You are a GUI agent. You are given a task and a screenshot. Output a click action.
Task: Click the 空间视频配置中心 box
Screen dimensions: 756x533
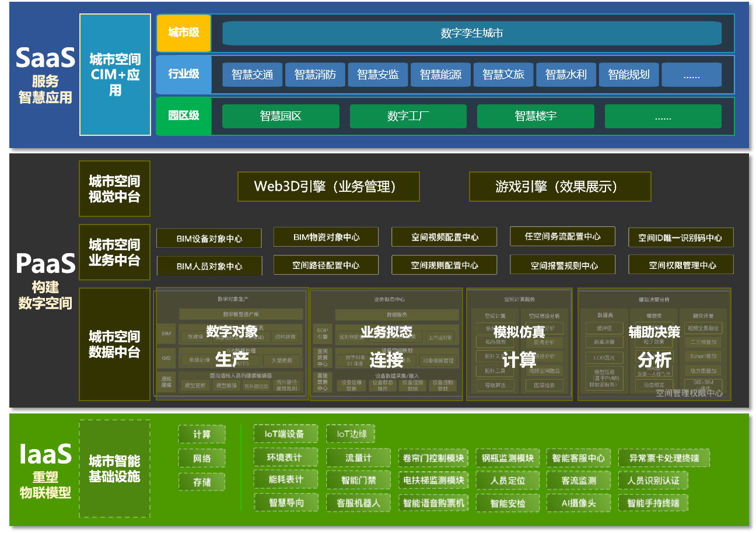click(x=444, y=237)
